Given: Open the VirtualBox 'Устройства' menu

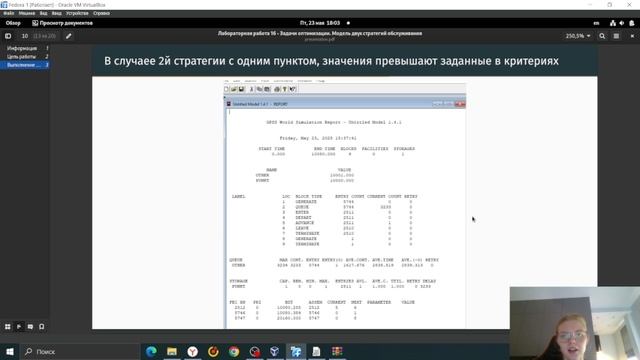Looking at the screenshot, I should (77, 13).
